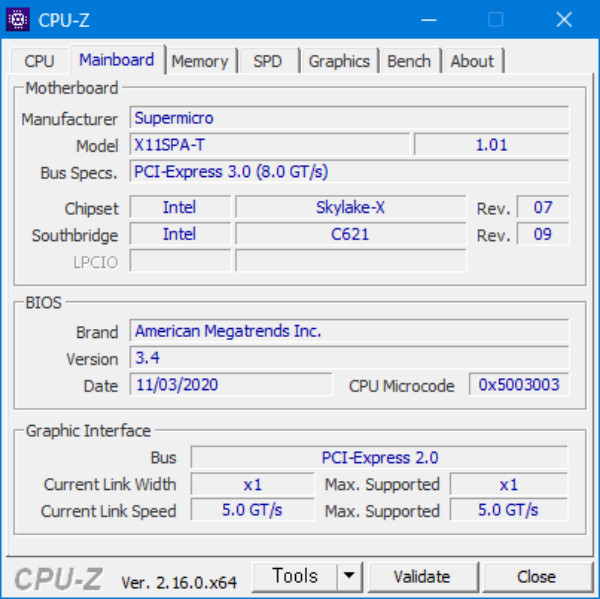Click the Southbridge C621 field
The width and height of the screenshot is (600, 599).
(x=351, y=234)
